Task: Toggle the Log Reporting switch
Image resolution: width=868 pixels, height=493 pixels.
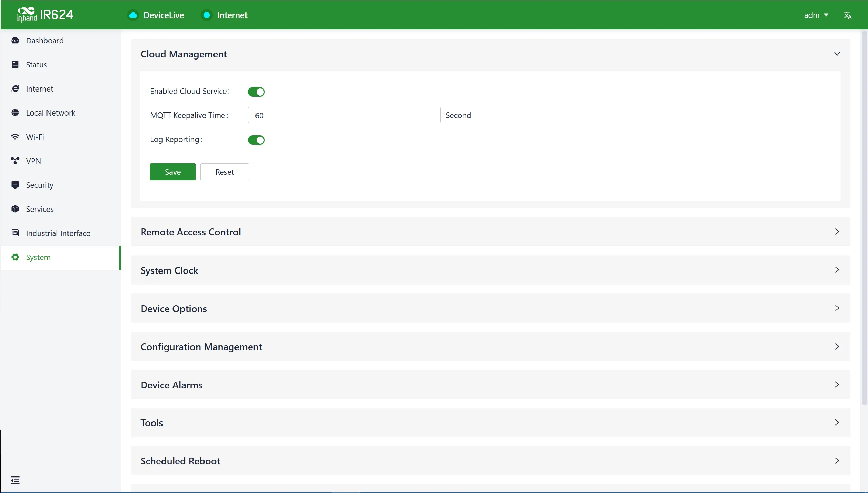Action: pos(256,140)
